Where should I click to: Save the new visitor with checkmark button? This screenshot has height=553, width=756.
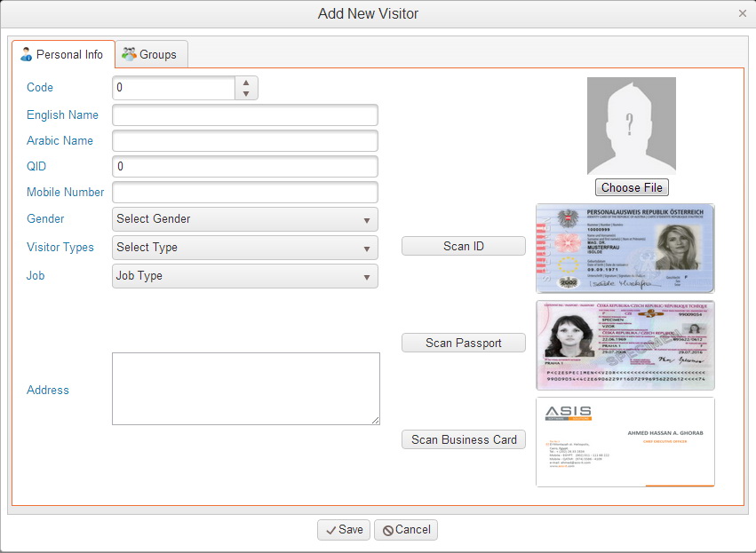pyautogui.click(x=344, y=530)
